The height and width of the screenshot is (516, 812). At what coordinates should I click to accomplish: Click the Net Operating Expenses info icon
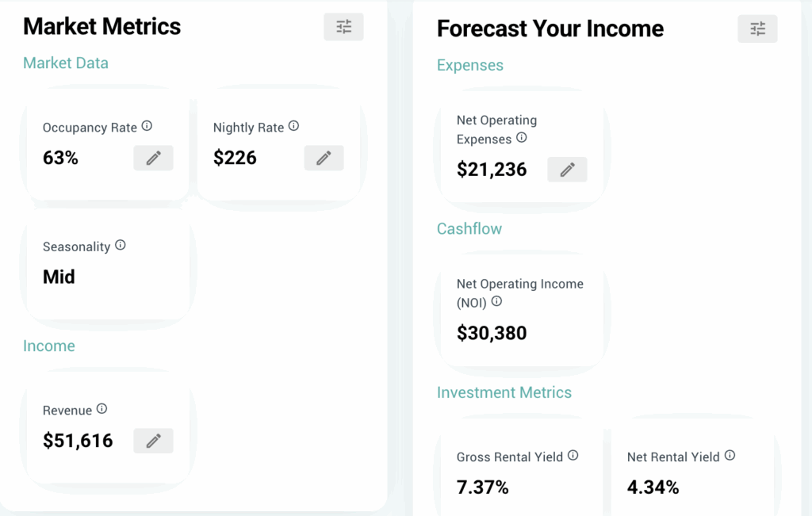coord(522,136)
